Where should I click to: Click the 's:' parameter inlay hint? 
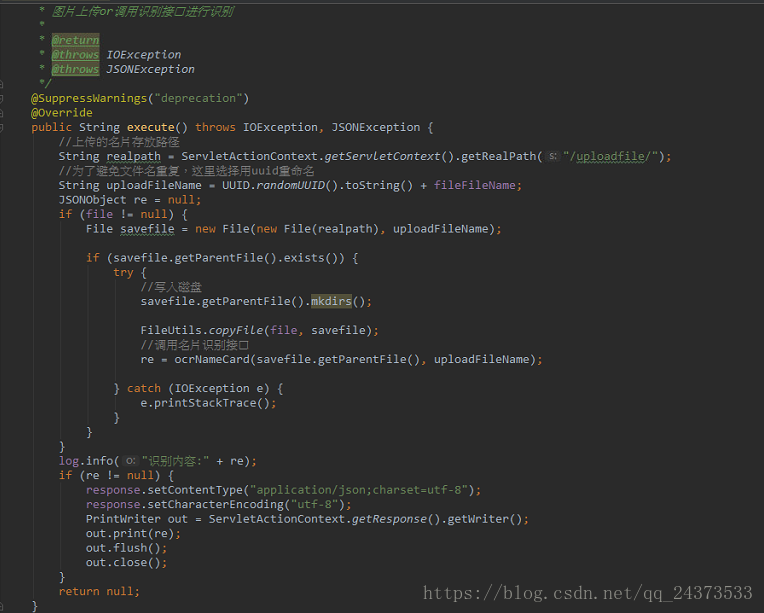(x=553, y=156)
